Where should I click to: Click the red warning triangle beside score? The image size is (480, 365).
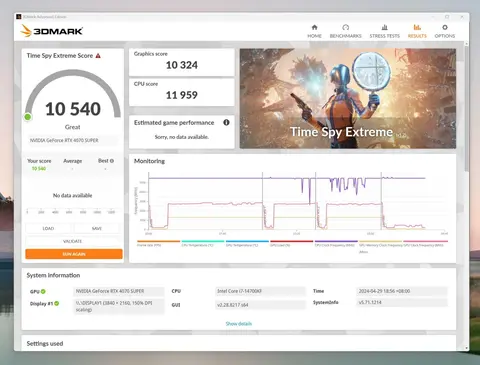tap(98, 56)
